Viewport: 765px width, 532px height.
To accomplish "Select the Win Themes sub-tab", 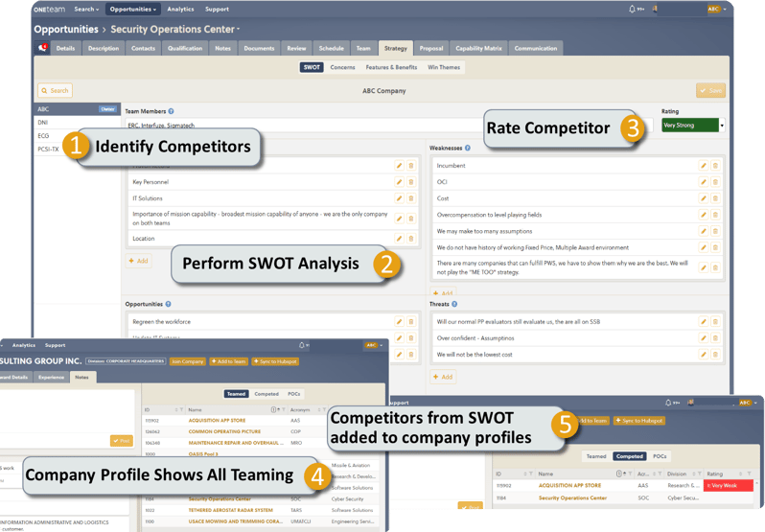I will pyautogui.click(x=444, y=67).
